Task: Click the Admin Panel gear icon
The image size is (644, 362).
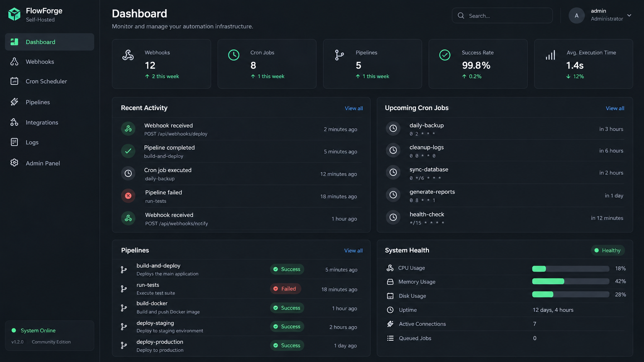Action: pyautogui.click(x=14, y=163)
